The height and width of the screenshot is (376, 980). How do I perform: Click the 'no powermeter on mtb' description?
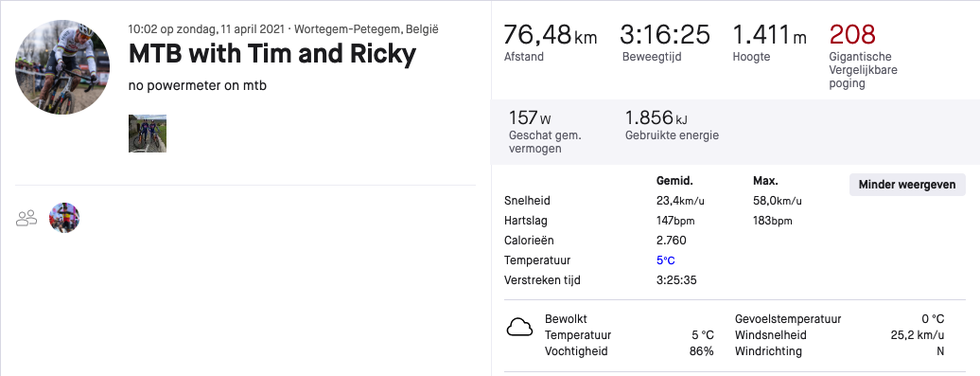[x=198, y=86]
